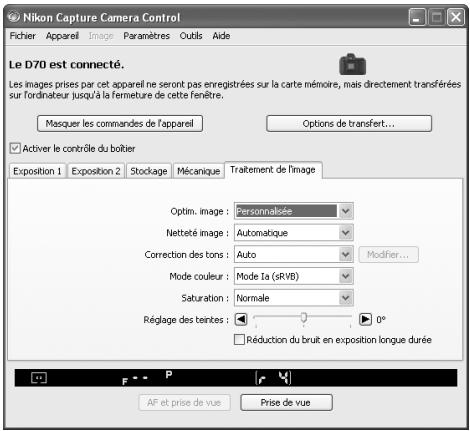Switch to the Mécanique tab
This screenshot has height=431, width=470.
point(199,171)
